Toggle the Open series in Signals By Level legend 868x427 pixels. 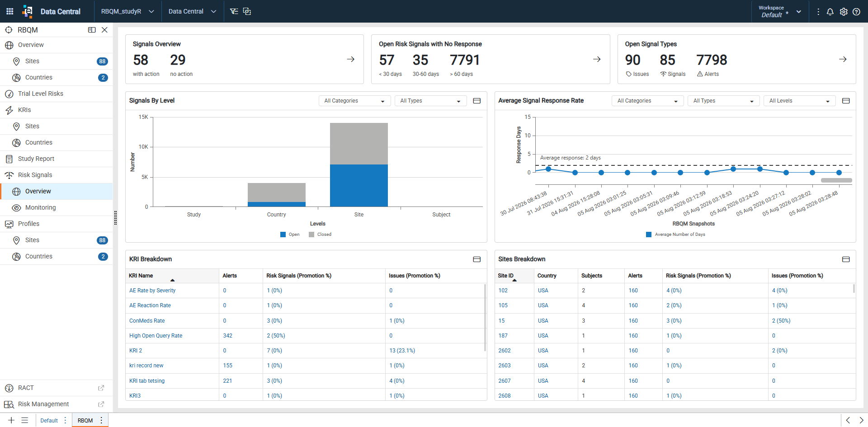(x=290, y=235)
